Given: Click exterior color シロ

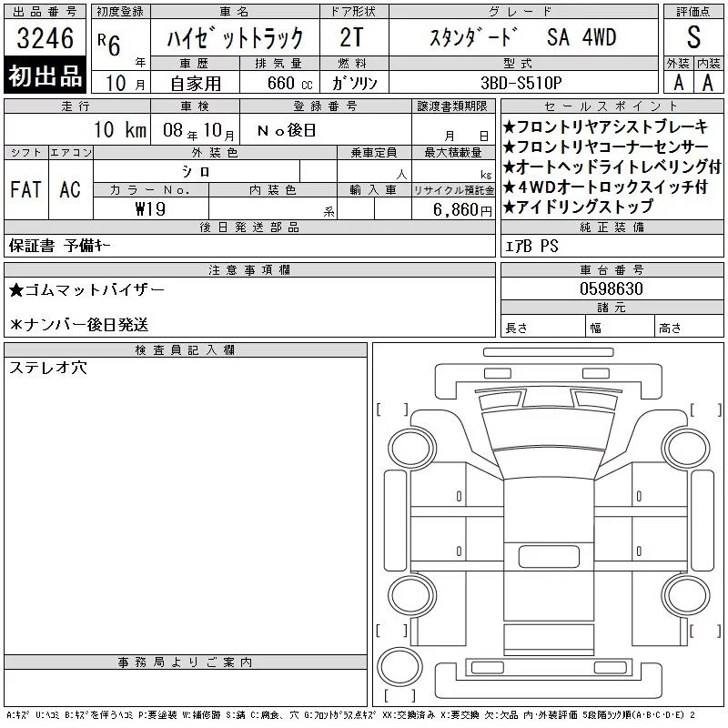Looking at the screenshot, I should [x=197, y=171].
